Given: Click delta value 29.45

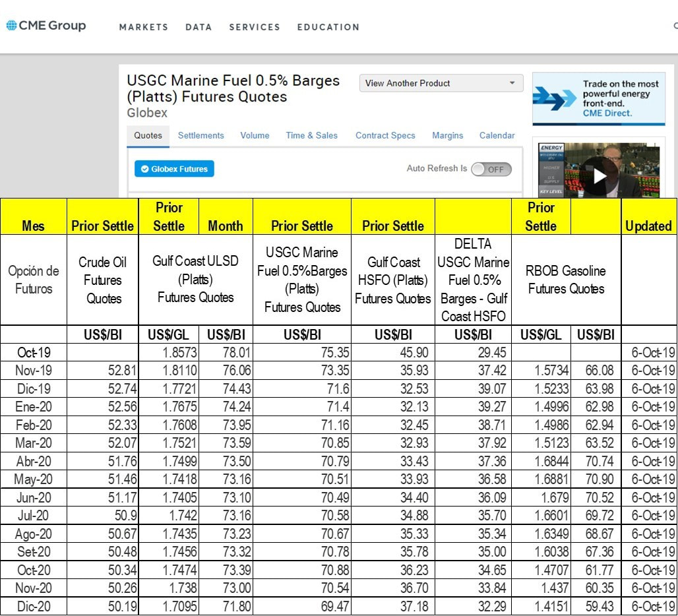Looking at the screenshot, I should [492, 353].
